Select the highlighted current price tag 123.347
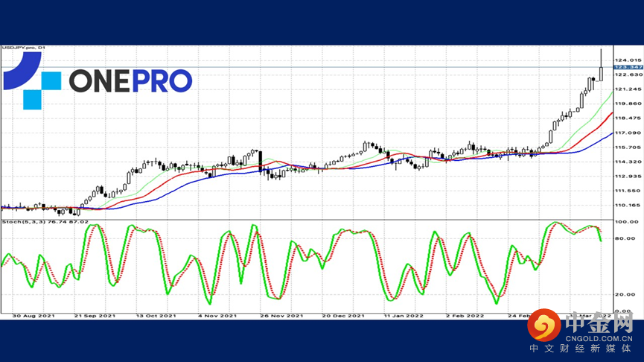Image resolution: width=644 pixels, height=362 pixels. point(628,67)
